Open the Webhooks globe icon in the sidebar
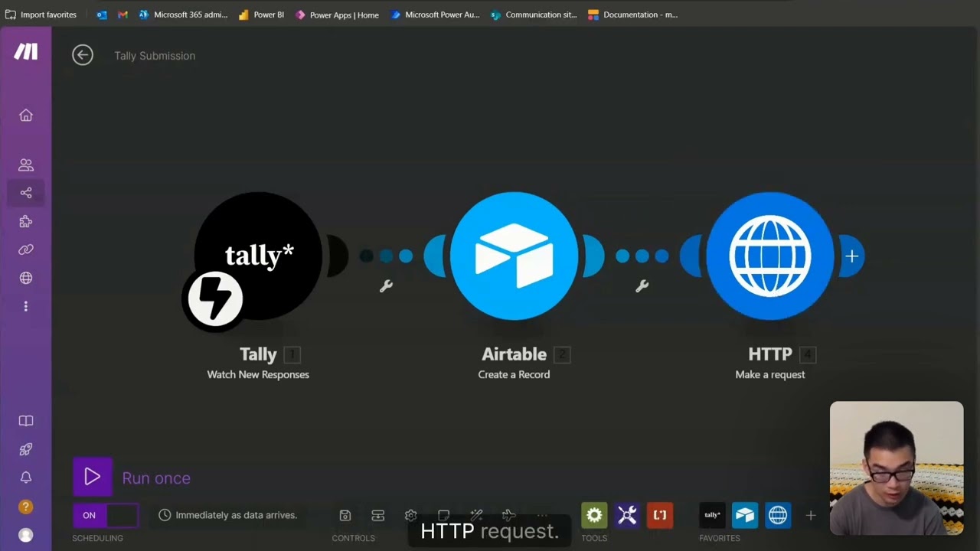Image resolution: width=980 pixels, height=551 pixels. [x=26, y=278]
